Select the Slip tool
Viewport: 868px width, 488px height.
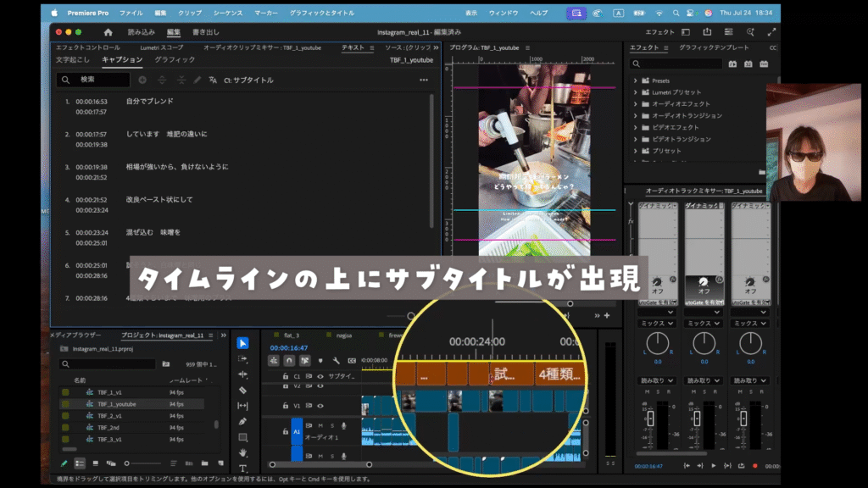click(242, 406)
